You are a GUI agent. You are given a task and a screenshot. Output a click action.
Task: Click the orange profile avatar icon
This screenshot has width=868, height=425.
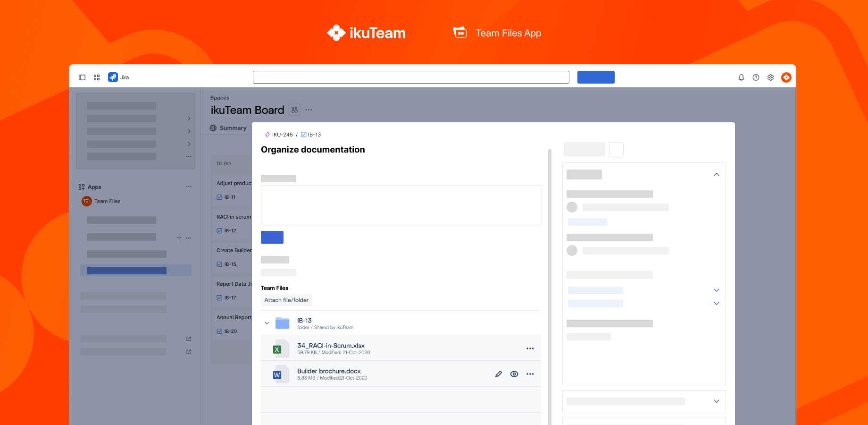786,77
